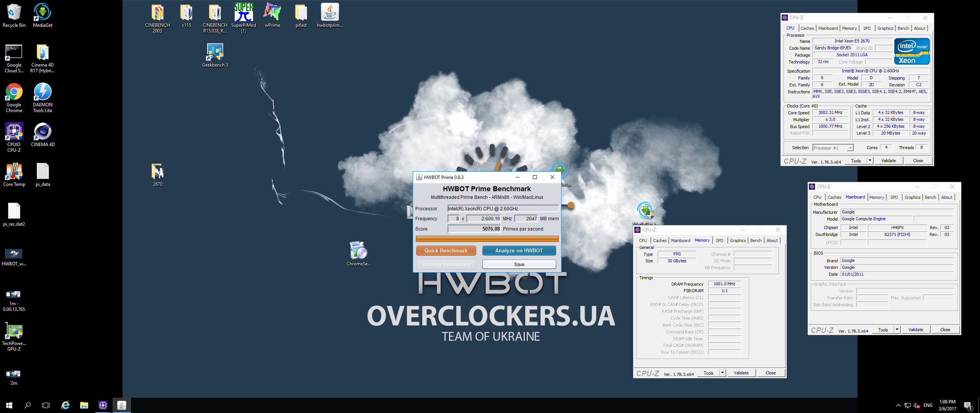Click the Google Compute Engine model text

[x=864, y=219]
